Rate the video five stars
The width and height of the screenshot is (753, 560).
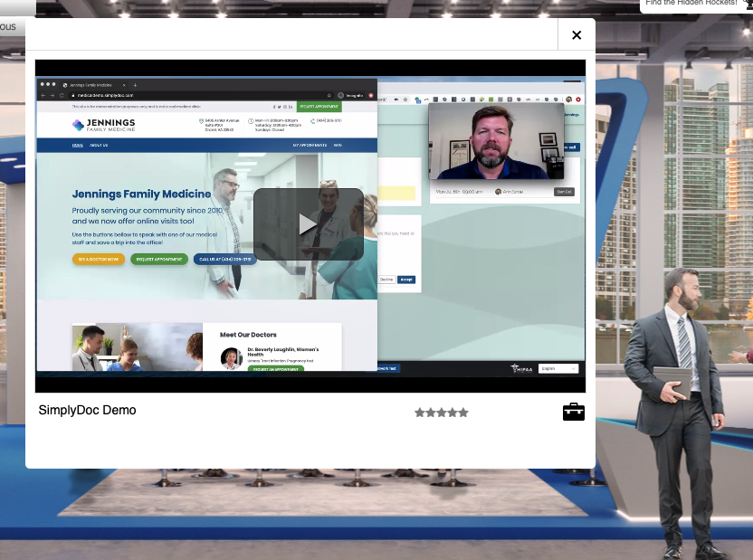coord(463,413)
